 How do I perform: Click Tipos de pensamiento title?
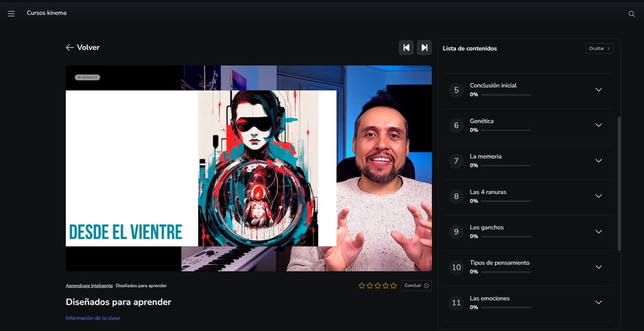point(500,263)
